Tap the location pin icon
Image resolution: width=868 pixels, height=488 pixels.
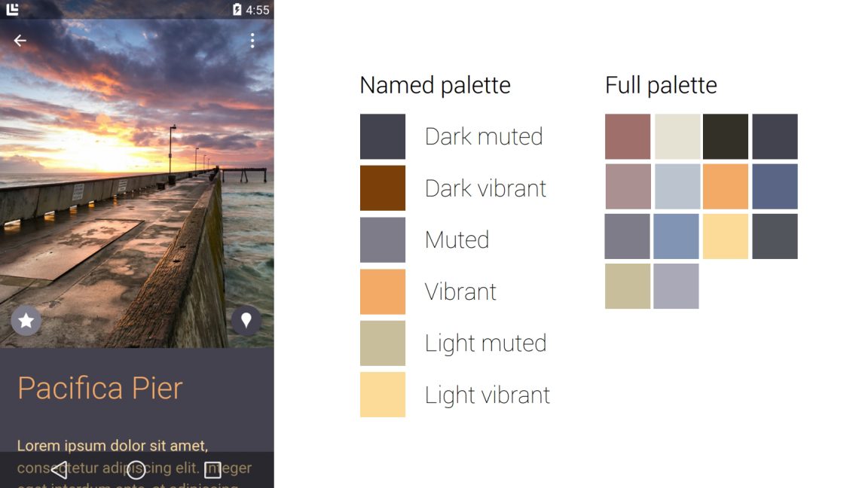click(x=246, y=320)
